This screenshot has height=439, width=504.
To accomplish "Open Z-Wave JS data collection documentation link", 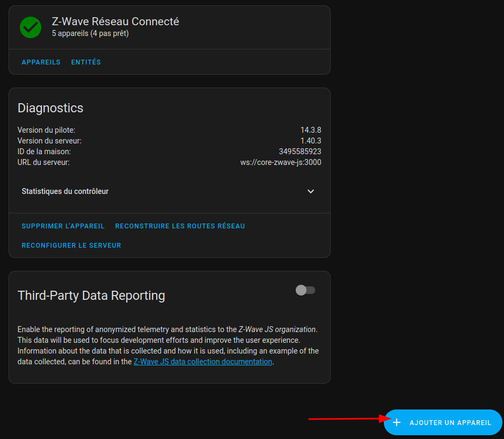I will click(x=203, y=362).
